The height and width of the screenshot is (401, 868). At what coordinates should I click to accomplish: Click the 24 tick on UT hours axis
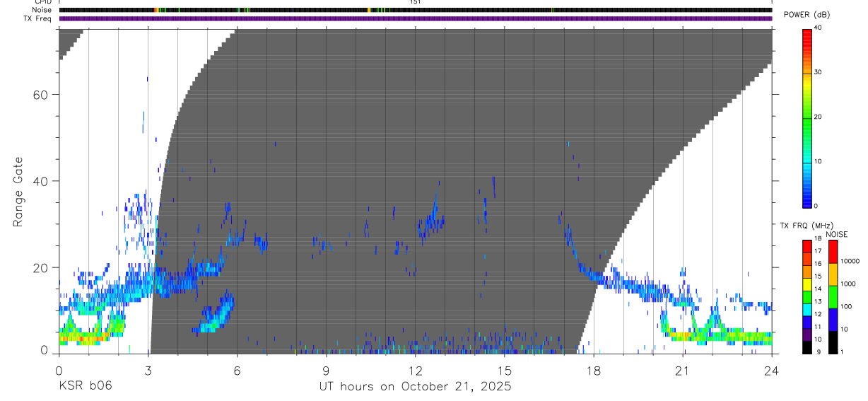[771, 370]
